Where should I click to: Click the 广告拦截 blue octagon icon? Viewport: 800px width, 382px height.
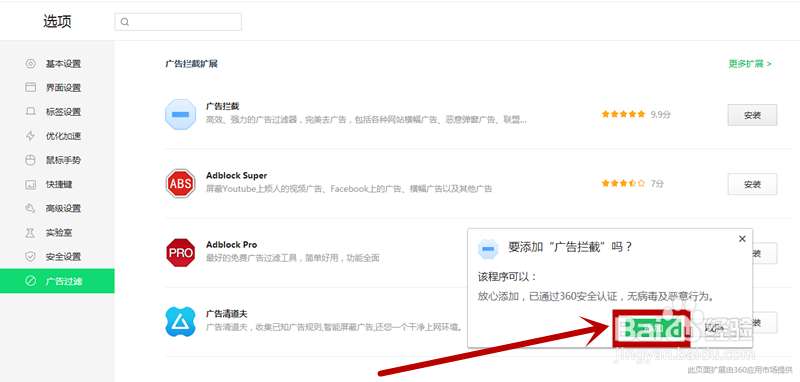point(181,115)
